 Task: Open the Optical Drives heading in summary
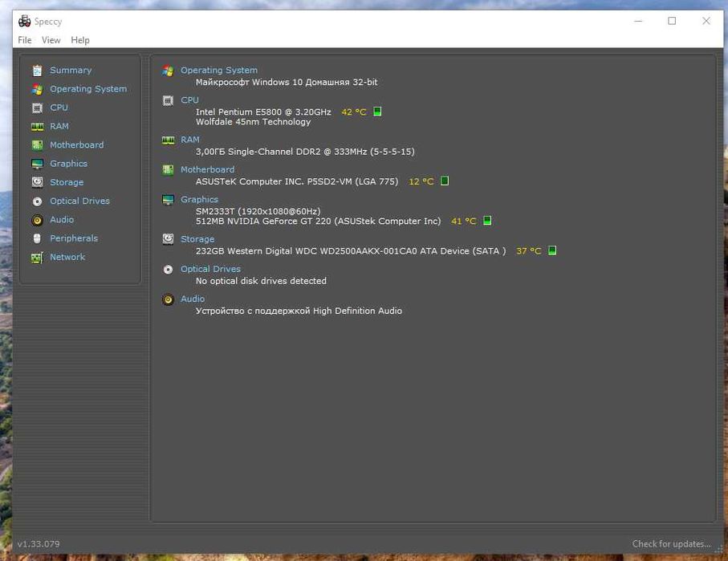(x=210, y=269)
